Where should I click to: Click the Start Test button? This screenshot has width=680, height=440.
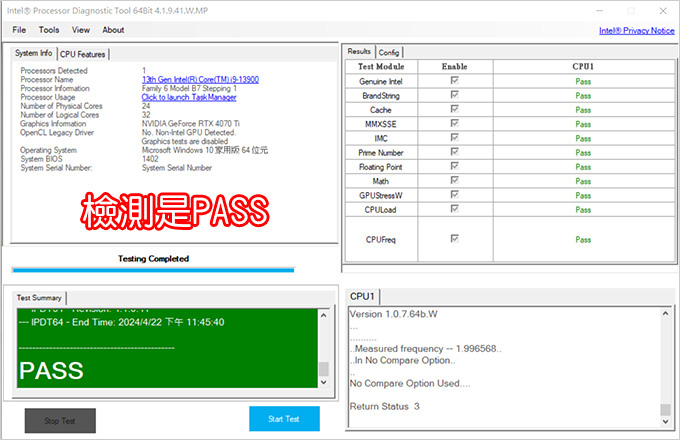pos(284,419)
